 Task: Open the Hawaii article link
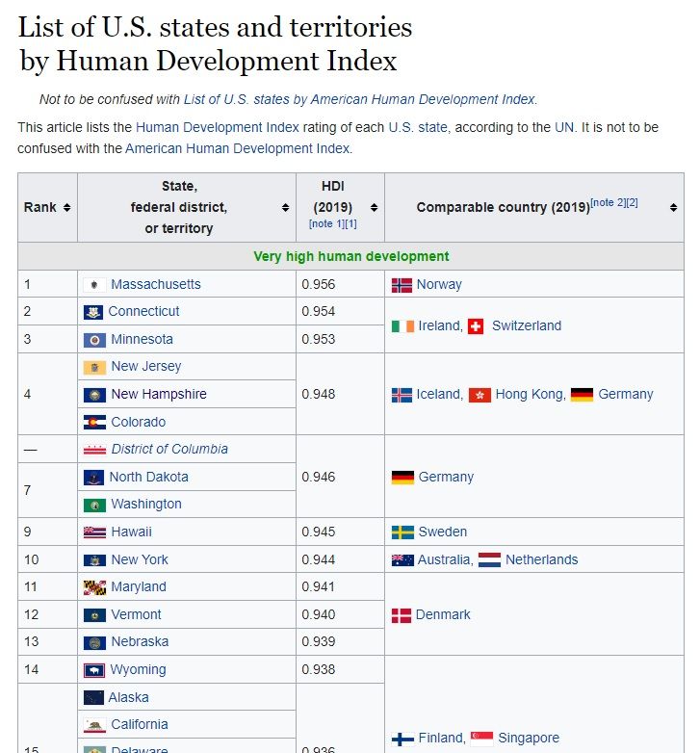point(131,532)
